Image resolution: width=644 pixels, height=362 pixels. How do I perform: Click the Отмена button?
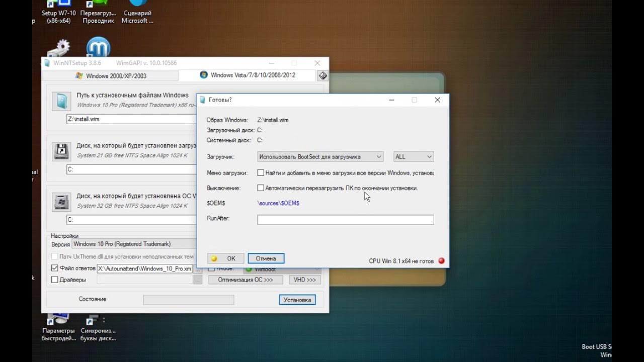pos(266,258)
